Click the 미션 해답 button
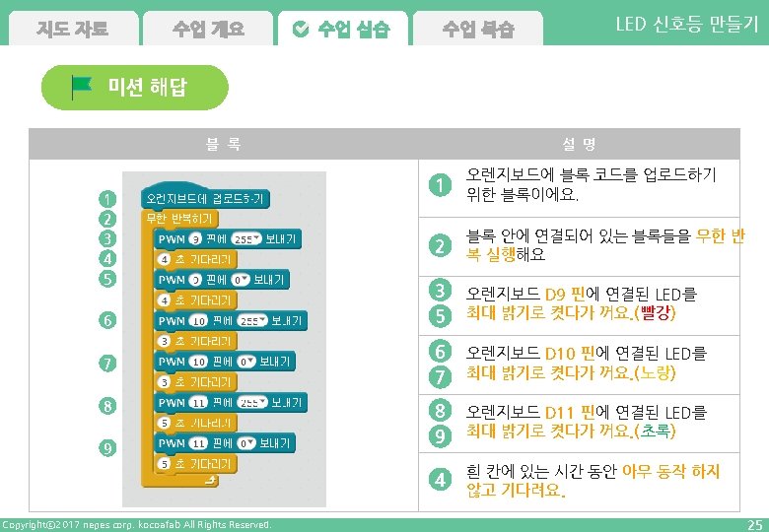The width and height of the screenshot is (769, 532). tap(135, 88)
